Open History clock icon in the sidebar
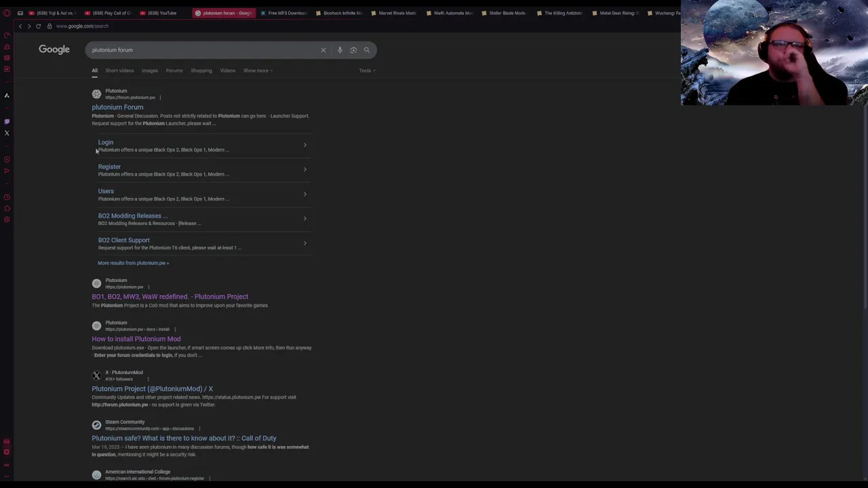 (7, 197)
